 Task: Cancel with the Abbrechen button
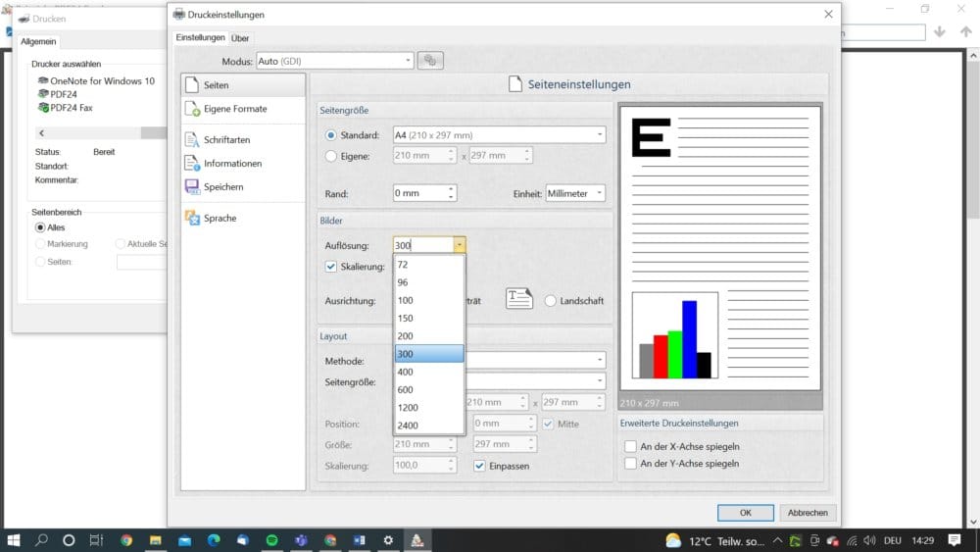[808, 513]
